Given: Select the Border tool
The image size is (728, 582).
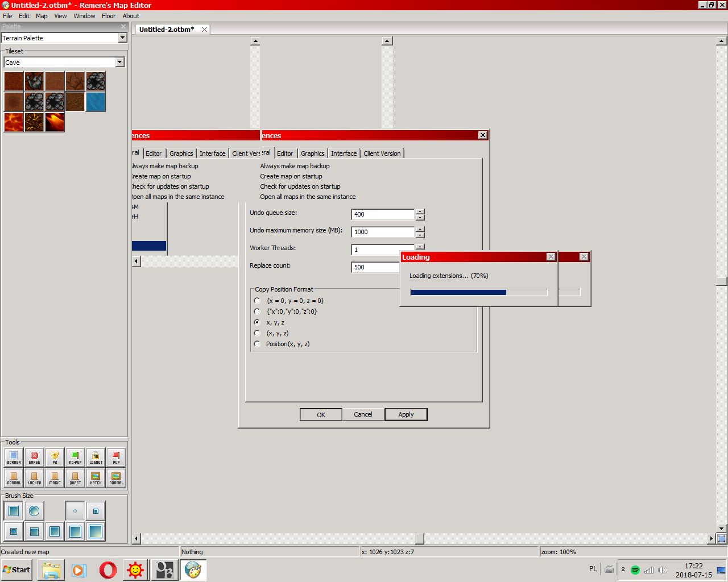Looking at the screenshot, I should (14, 458).
